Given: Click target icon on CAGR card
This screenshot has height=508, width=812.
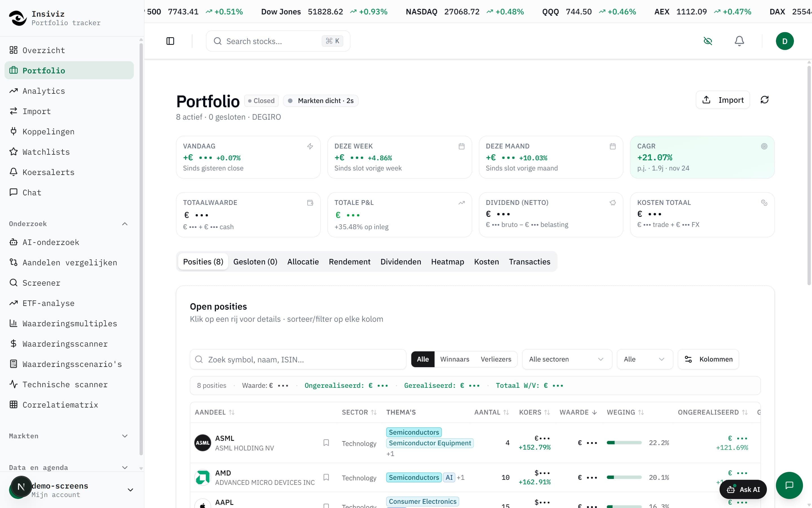Looking at the screenshot, I should (x=764, y=146).
